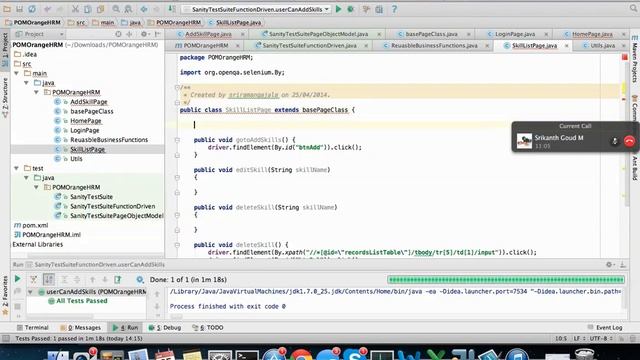The image size is (640, 360).
Task: Open HomePage class in project tree
Action: point(86,121)
